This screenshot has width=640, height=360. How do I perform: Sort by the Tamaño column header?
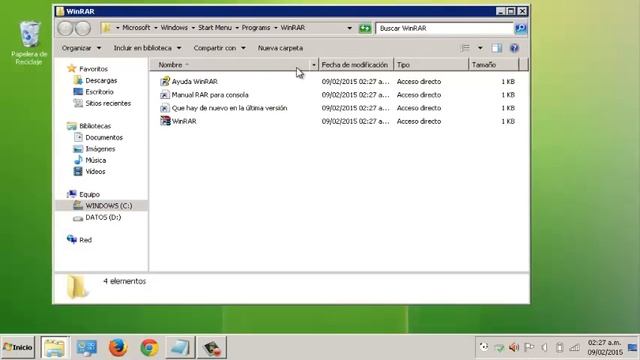point(494,64)
